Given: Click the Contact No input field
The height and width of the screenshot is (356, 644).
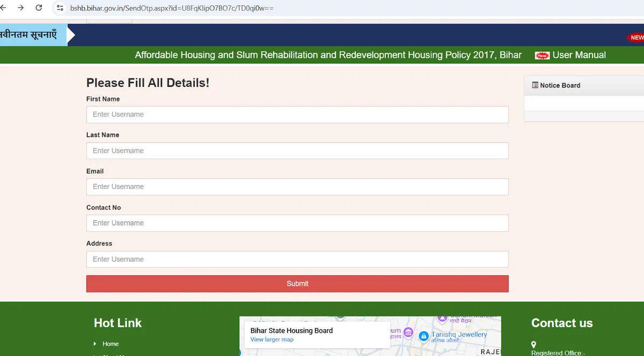Looking at the screenshot, I should click(x=297, y=223).
